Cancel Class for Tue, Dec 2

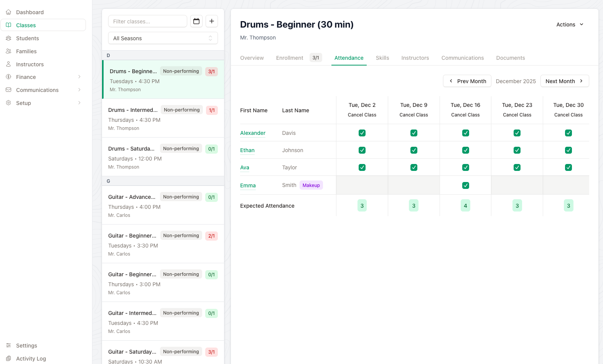362,115
